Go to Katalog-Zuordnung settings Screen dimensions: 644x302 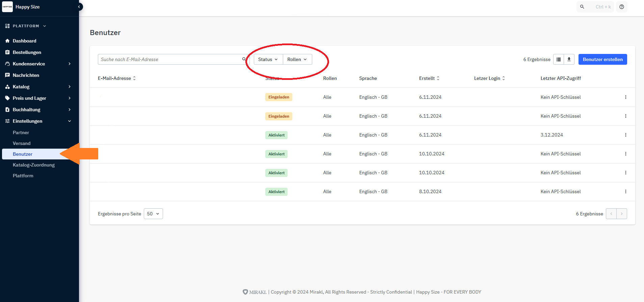coord(34,165)
